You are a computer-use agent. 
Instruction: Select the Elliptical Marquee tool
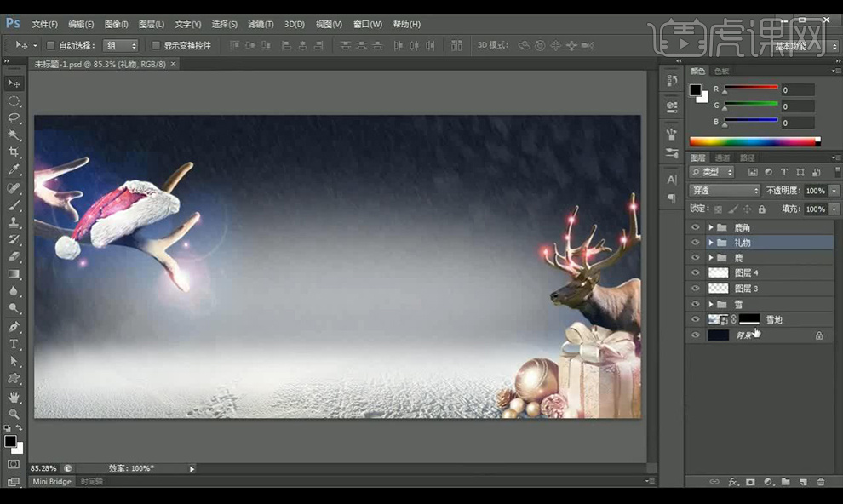point(14,100)
